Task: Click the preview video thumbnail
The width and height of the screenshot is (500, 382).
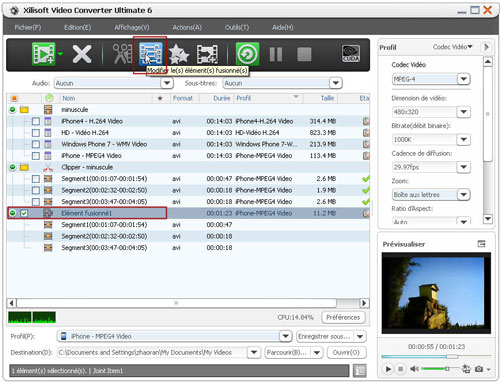Action: click(x=436, y=293)
